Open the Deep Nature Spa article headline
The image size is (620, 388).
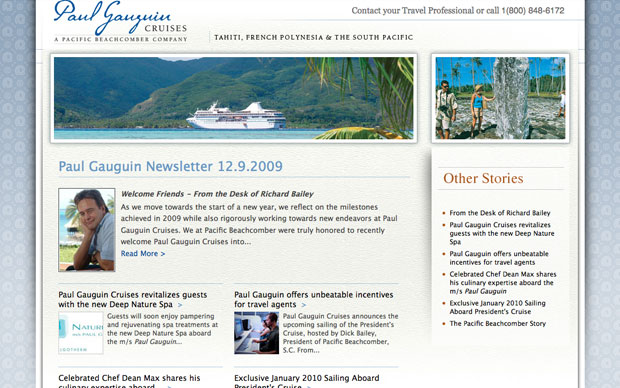point(132,299)
